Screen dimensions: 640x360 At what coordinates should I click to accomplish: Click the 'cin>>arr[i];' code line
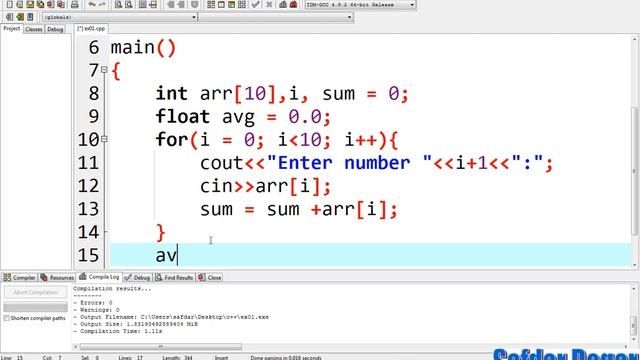click(265, 186)
